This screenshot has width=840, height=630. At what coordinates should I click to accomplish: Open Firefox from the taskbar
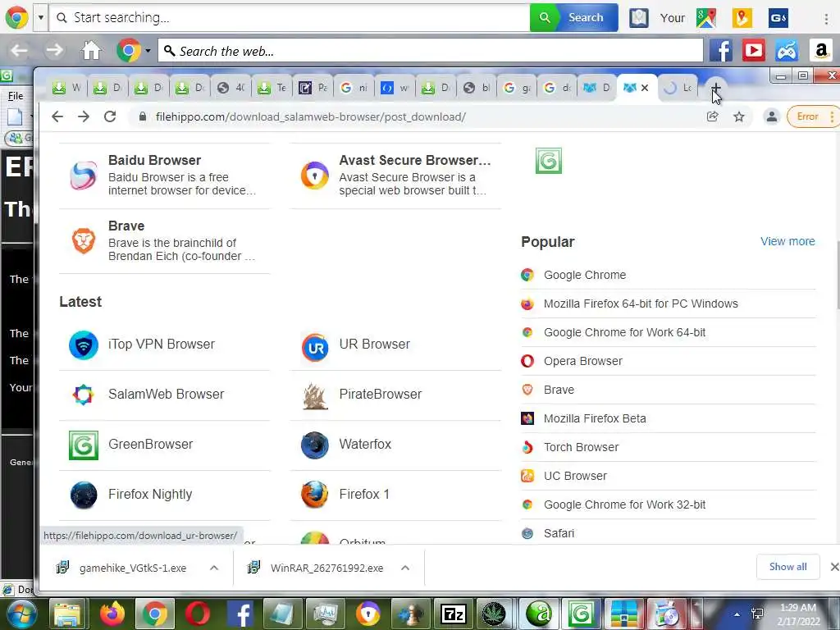pos(112,614)
